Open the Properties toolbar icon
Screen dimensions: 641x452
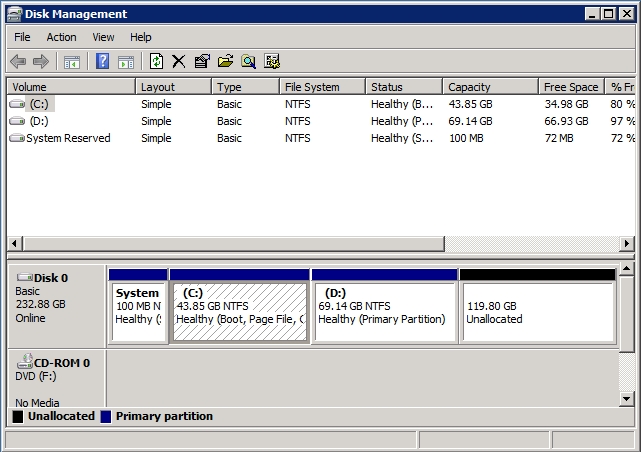pos(202,62)
